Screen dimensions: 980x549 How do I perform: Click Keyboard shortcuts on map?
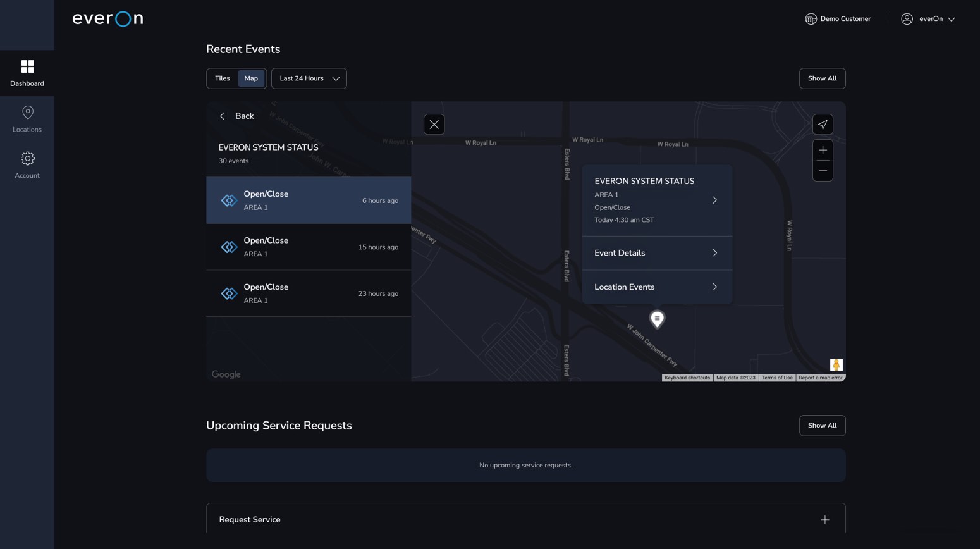[x=687, y=378]
